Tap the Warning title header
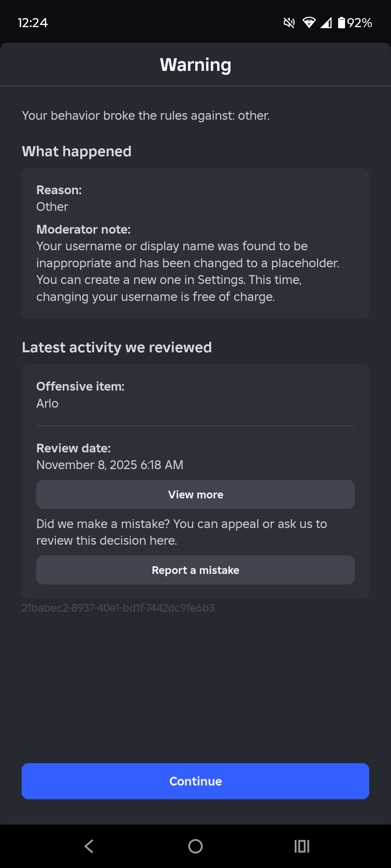391x868 pixels. point(195,65)
